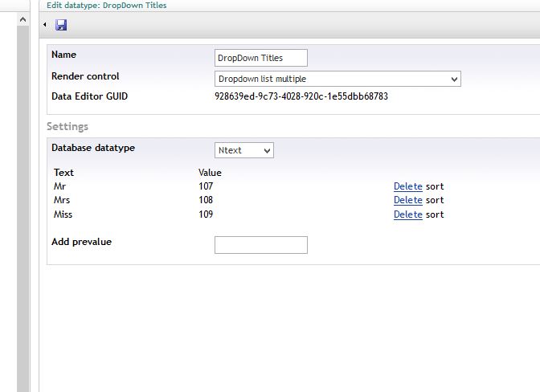Delete the Miss prevalue
540x392 pixels.
[x=407, y=214]
